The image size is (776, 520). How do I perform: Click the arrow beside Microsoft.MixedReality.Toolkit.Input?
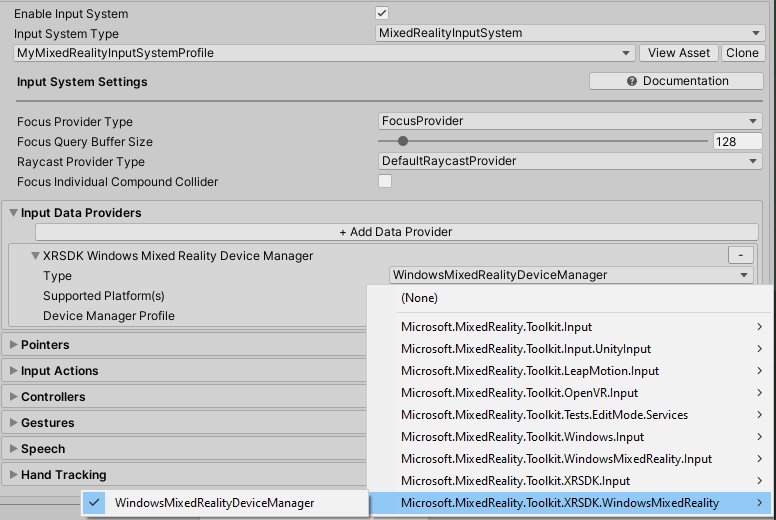coord(760,327)
